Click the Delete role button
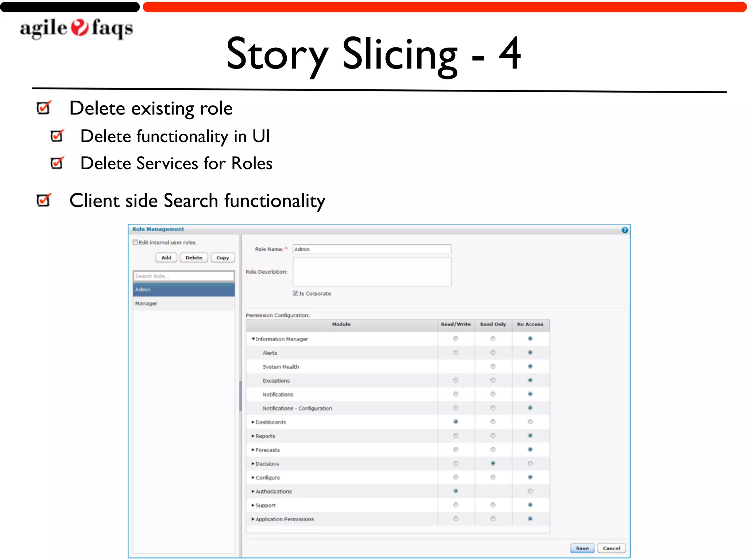 [x=194, y=257]
